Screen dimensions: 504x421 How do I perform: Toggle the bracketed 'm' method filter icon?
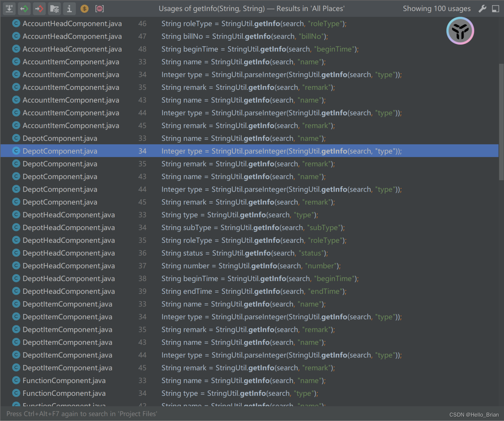(x=99, y=9)
